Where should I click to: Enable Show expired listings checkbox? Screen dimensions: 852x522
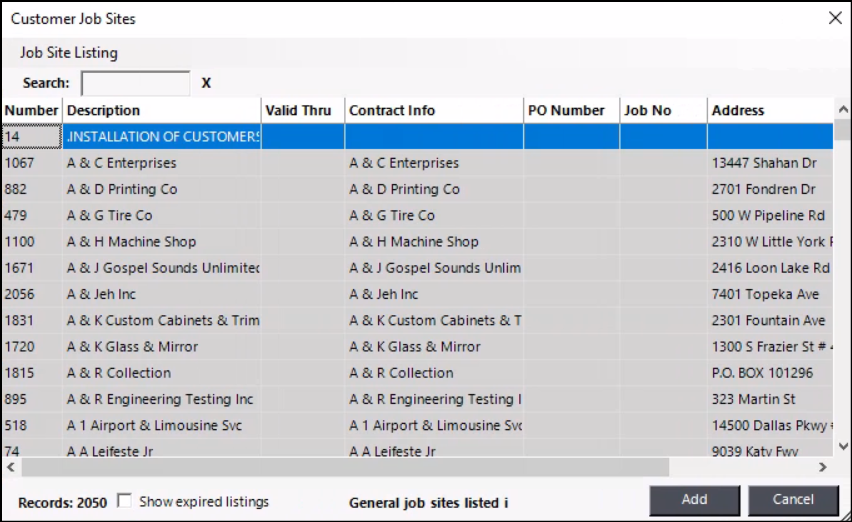(x=125, y=501)
